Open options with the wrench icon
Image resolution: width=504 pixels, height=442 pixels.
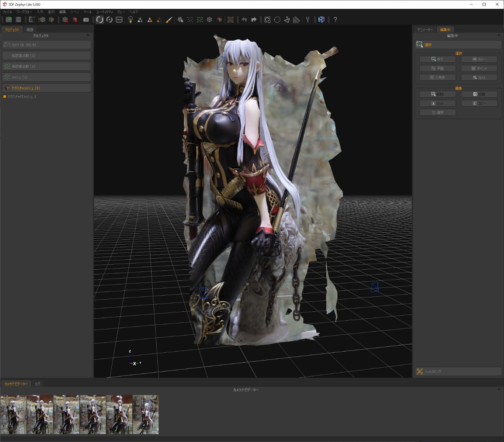click(307, 20)
